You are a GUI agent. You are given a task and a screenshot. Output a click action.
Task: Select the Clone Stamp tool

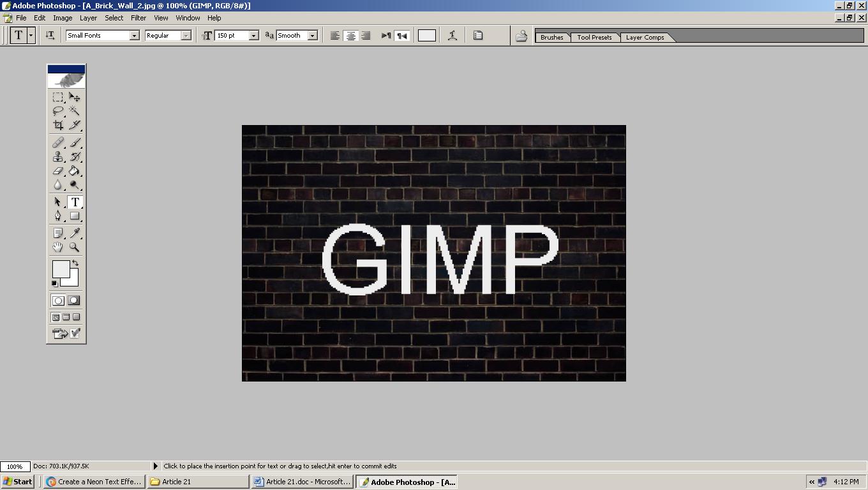click(58, 157)
